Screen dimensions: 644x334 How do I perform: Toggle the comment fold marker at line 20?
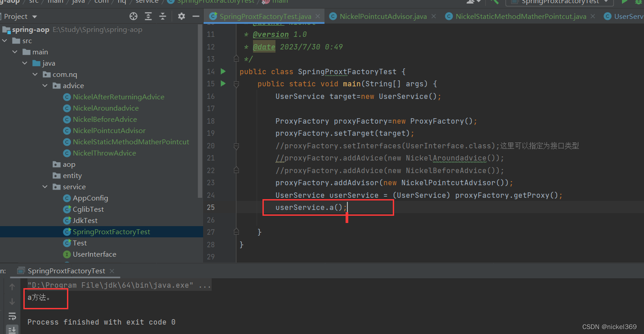coord(236,146)
